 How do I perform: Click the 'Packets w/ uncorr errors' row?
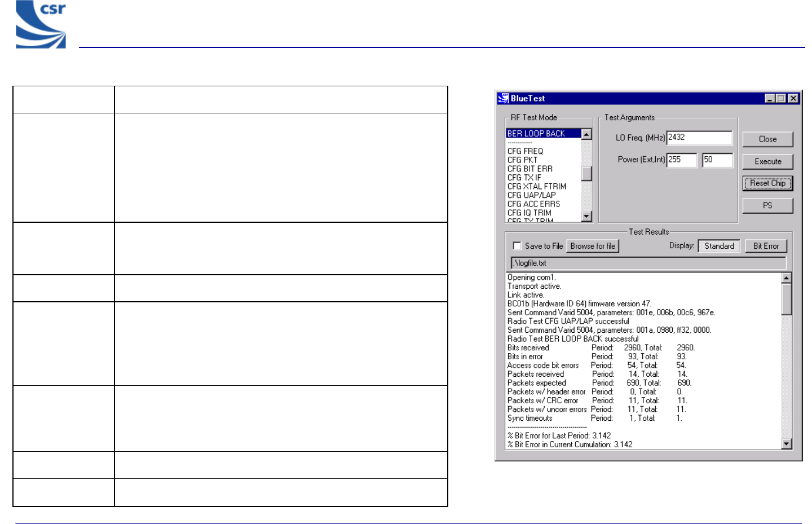click(x=597, y=409)
